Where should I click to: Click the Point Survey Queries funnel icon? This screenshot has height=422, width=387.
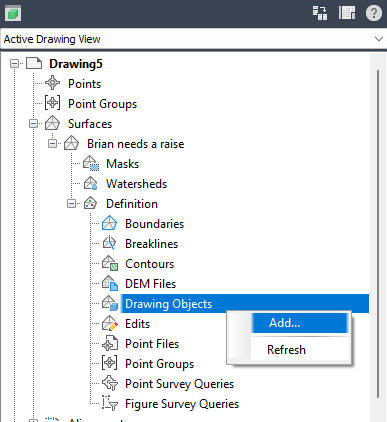pos(110,383)
